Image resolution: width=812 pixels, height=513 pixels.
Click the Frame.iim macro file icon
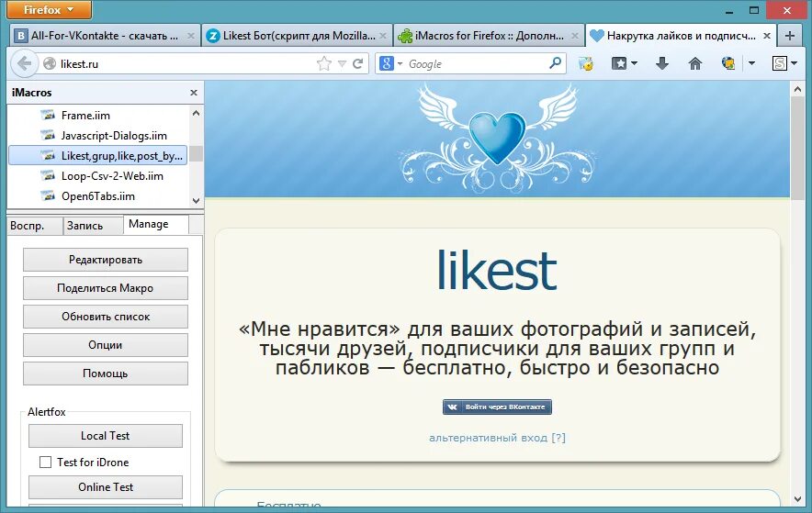pyautogui.click(x=48, y=115)
